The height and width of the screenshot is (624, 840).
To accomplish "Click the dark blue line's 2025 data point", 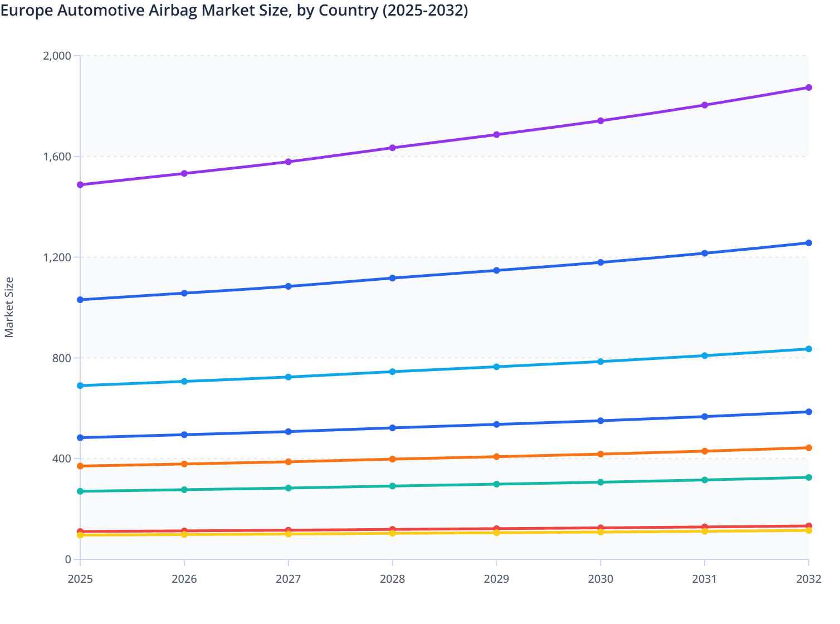I will [80, 299].
